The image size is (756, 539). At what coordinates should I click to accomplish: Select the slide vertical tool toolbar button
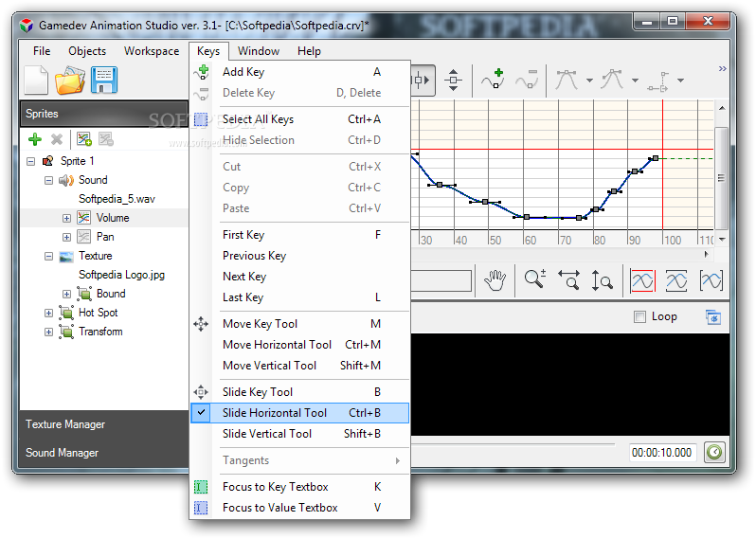pyautogui.click(x=453, y=80)
